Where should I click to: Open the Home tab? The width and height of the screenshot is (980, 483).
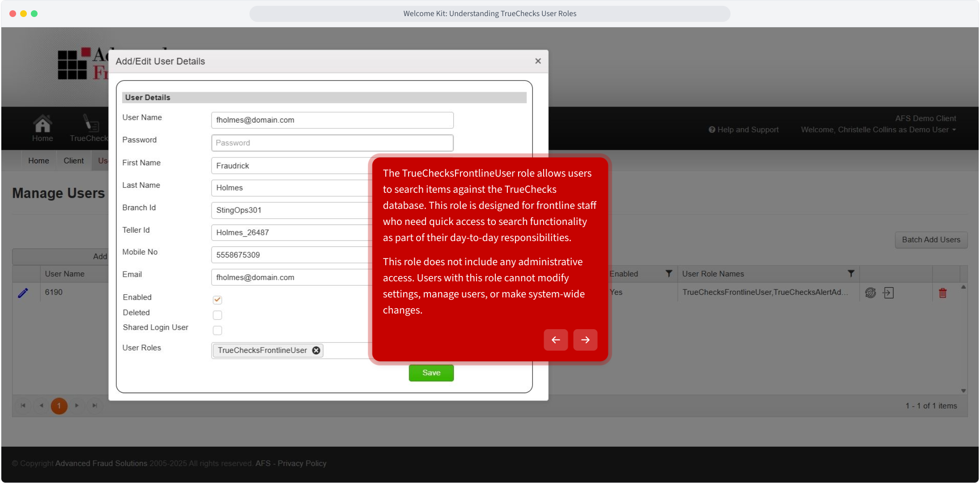(x=38, y=161)
